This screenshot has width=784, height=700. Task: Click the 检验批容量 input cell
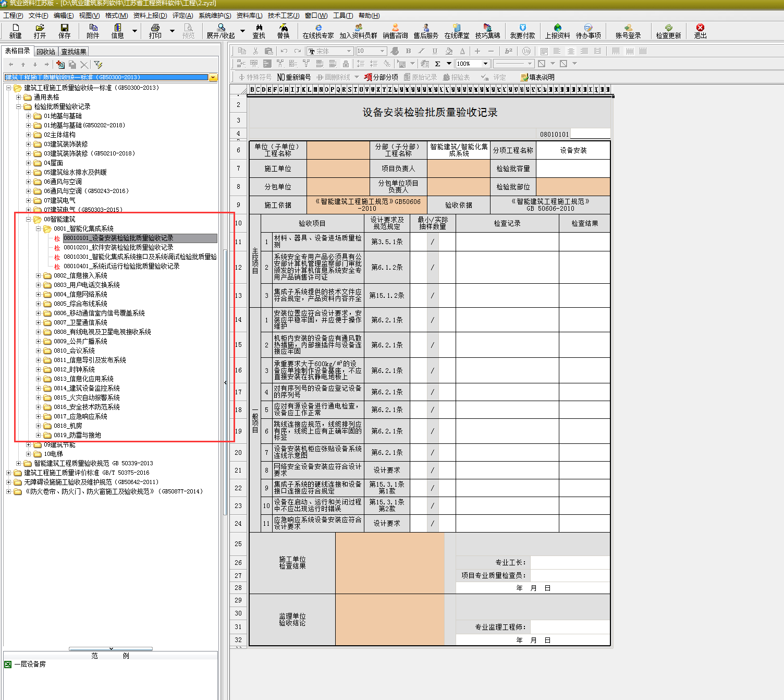(x=573, y=168)
